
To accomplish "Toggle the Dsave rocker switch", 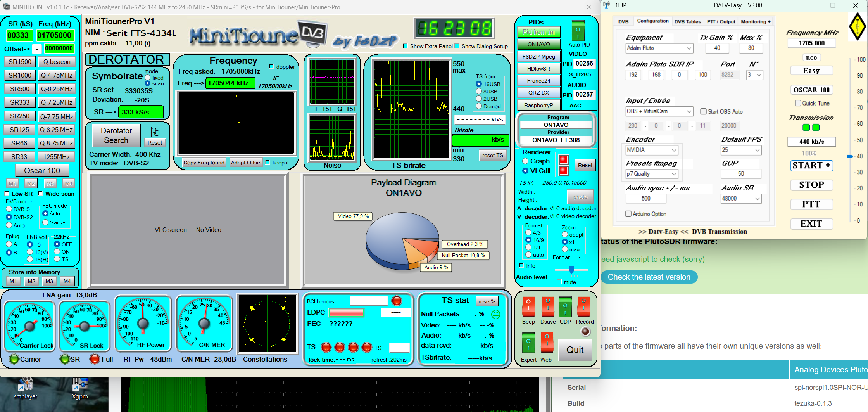I will tap(547, 307).
